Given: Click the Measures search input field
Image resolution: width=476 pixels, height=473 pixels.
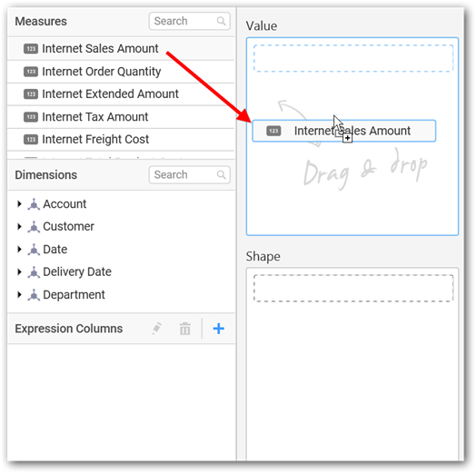Looking at the screenshot, I should [x=190, y=21].
